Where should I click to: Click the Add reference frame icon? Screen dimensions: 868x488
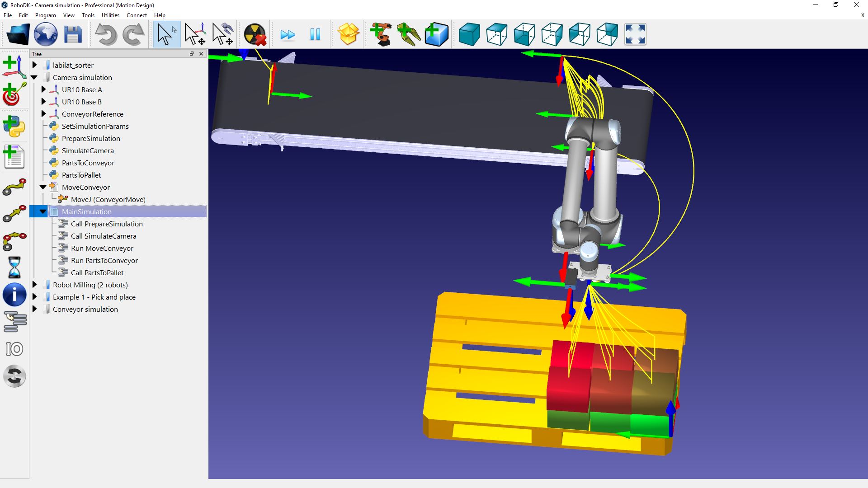tap(14, 66)
